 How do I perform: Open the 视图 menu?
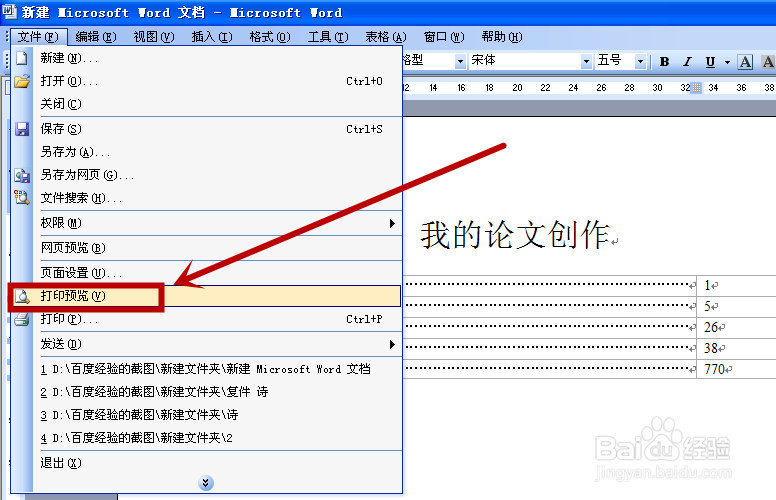pos(154,37)
